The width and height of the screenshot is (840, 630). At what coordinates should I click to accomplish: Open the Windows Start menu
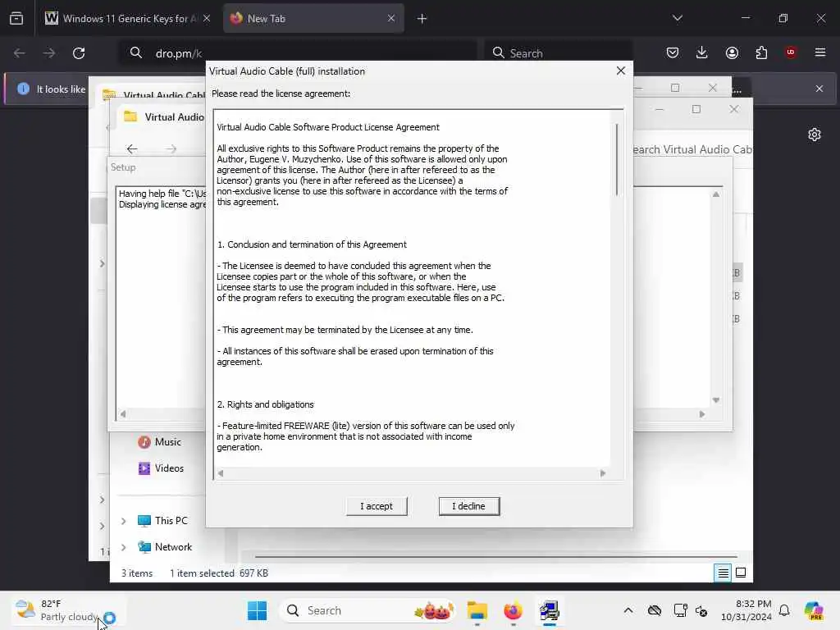257,610
